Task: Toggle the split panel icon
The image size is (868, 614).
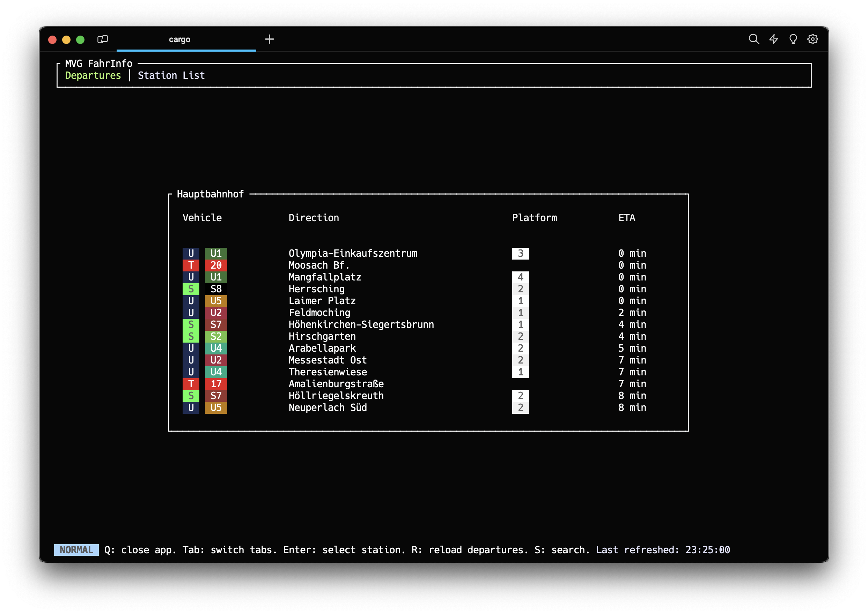Action: coord(103,39)
